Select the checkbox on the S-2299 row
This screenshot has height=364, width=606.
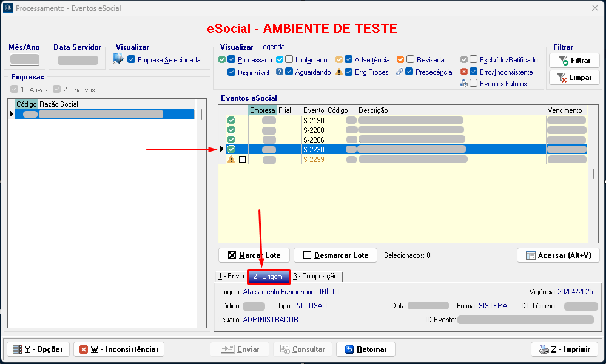tap(243, 159)
